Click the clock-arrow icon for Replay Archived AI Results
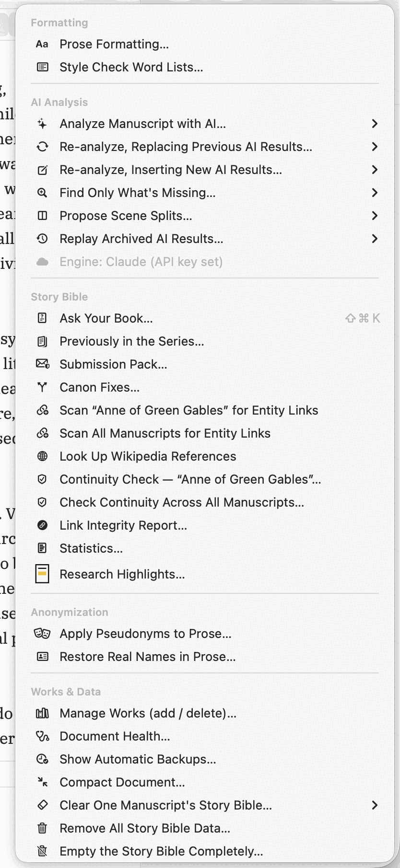The height and width of the screenshot is (868, 400). [42, 239]
